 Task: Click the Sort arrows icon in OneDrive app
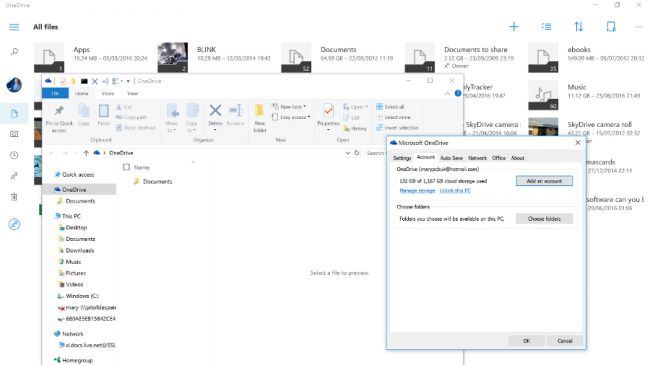(x=578, y=27)
